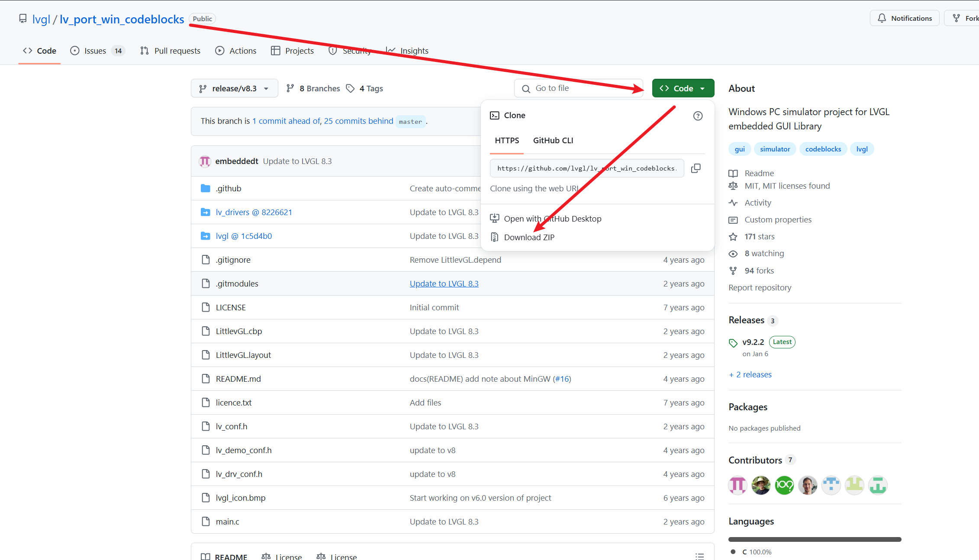
Task: Switch to the GitHub CLI tab
Action: coord(553,140)
